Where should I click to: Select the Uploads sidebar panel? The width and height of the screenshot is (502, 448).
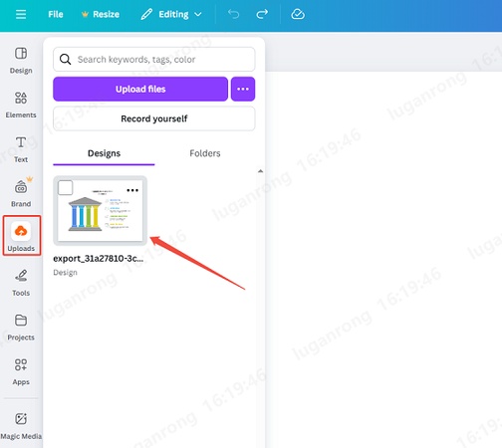coord(22,236)
